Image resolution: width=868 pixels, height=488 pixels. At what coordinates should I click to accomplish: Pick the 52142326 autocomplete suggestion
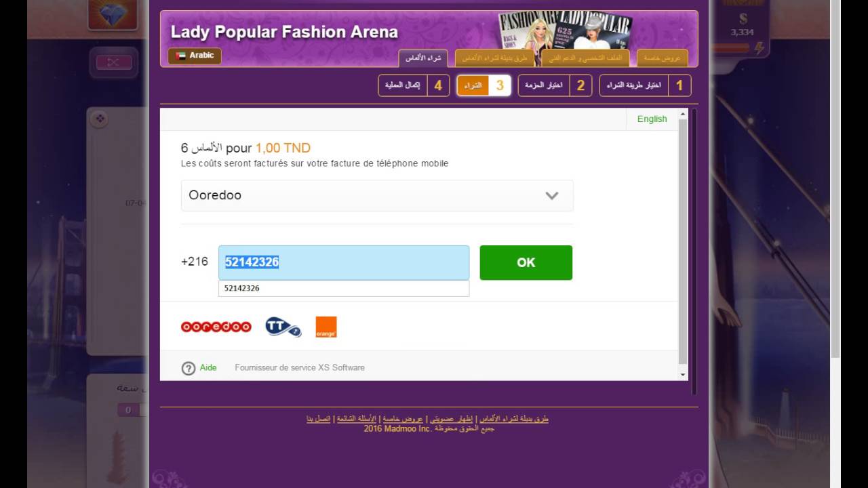click(344, 288)
